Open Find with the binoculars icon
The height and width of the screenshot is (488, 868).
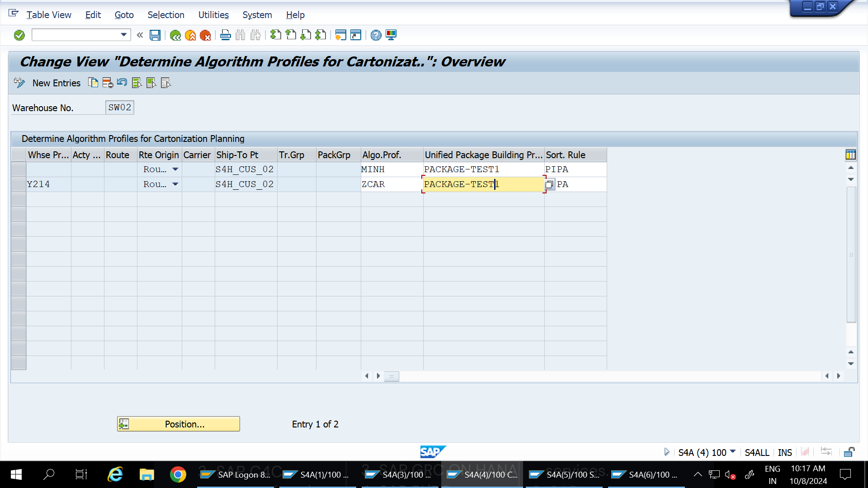(x=240, y=35)
